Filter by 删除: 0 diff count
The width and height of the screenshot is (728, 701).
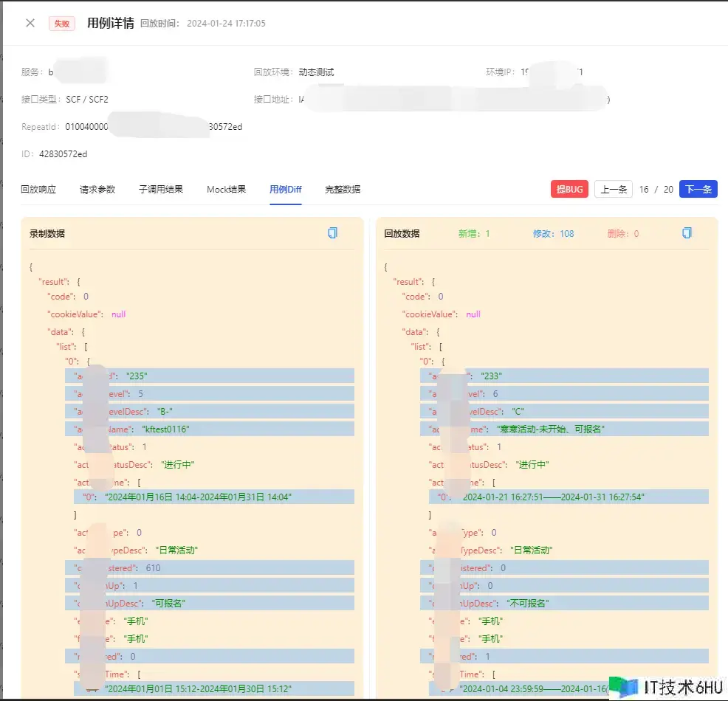pos(622,234)
